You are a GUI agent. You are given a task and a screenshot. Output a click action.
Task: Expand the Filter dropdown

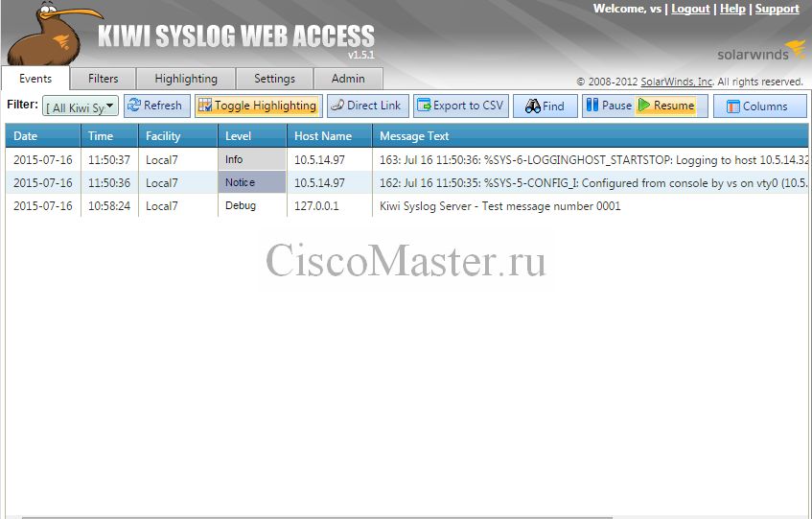click(81, 106)
